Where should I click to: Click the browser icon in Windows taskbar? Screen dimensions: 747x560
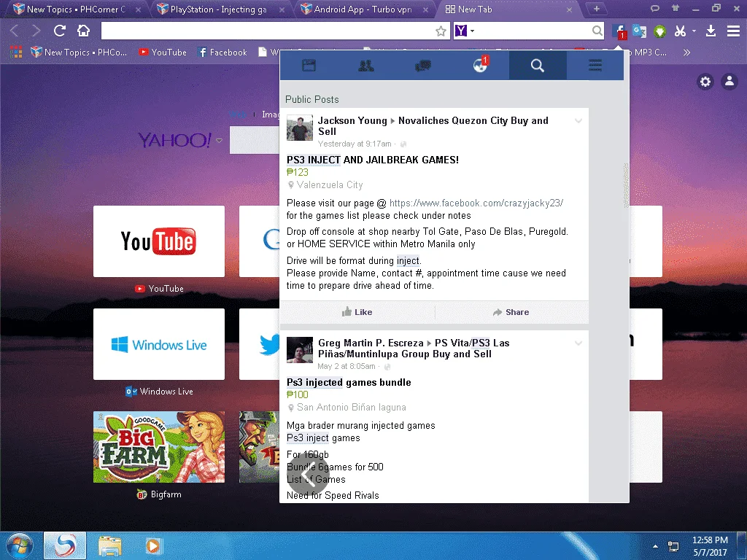[x=65, y=545]
